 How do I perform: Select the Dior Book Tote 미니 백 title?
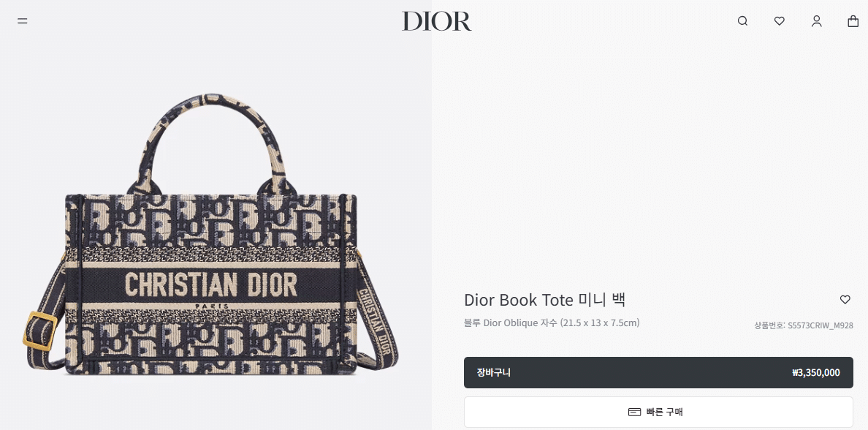545,300
